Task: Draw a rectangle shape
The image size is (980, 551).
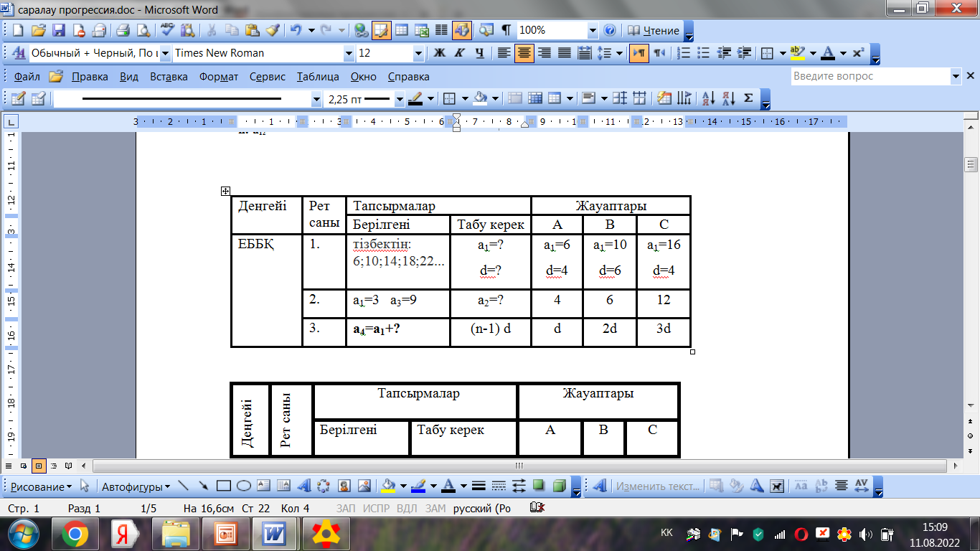Action: pyautogui.click(x=223, y=486)
